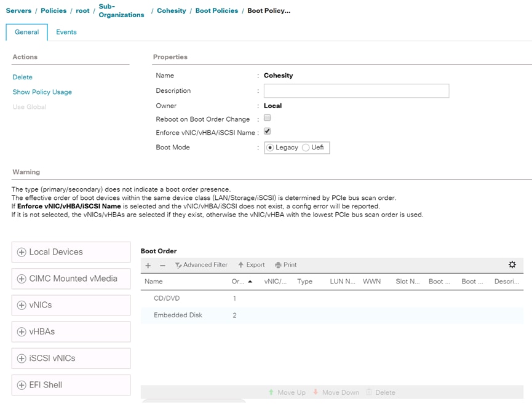532x404 pixels.
Task: Switch to the Events tab
Action: pos(66,32)
